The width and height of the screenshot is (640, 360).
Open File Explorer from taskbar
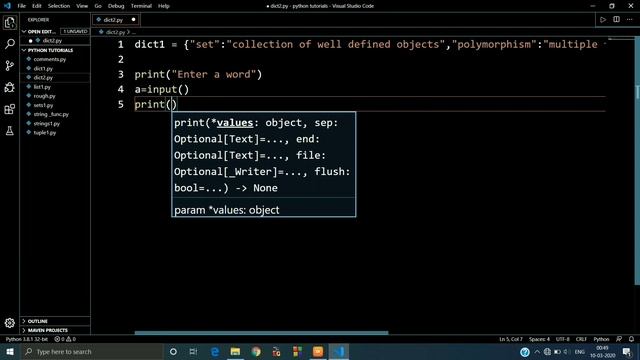click(x=235, y=351)
